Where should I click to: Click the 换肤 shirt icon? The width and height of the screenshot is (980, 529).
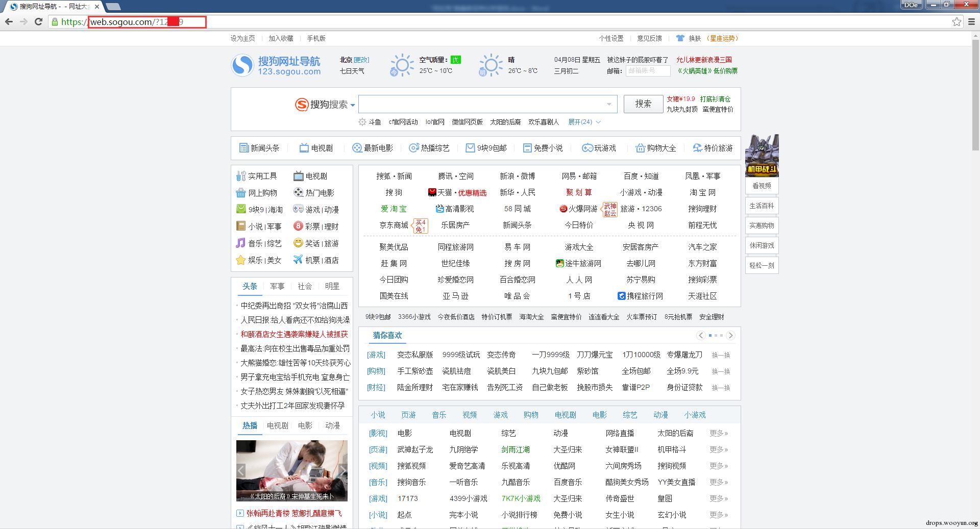pyautogui.click(x=680, y=38)
